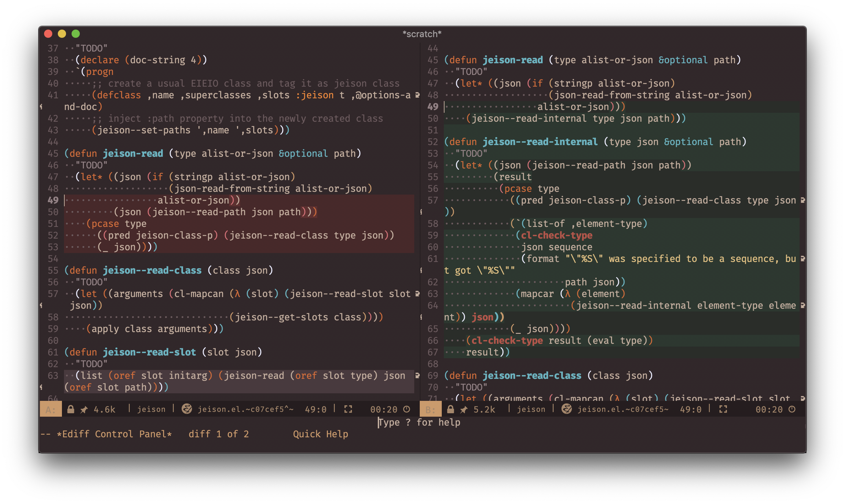This screenshot has width=845, height=504.
Task: Click Quick Help in Ediff control panel
Action: tap(320, 434)
